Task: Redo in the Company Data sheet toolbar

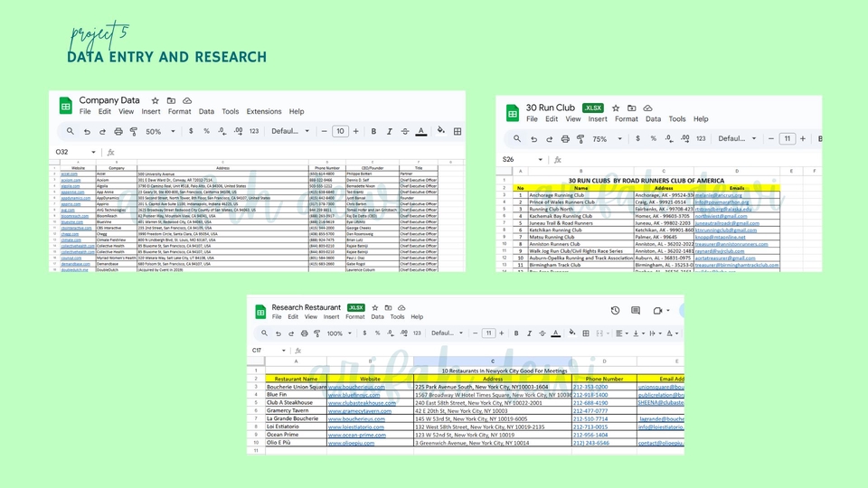Action: click(102, 132)
